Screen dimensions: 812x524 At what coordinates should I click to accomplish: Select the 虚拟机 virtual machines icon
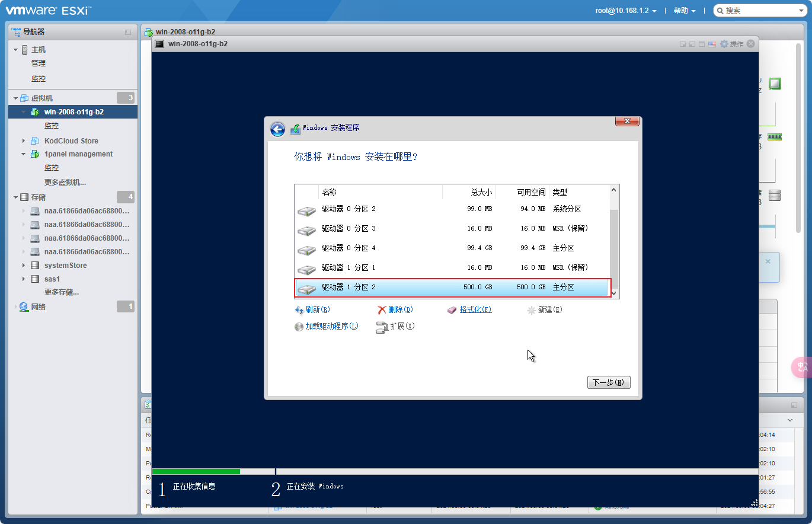point(25,98)
